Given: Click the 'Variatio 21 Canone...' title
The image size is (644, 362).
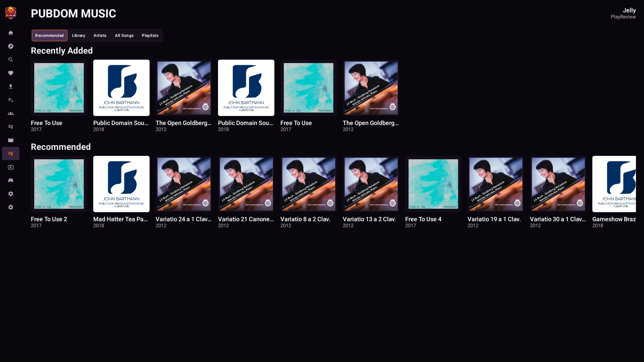Looking at the screenshot, I should pos(246,219).
